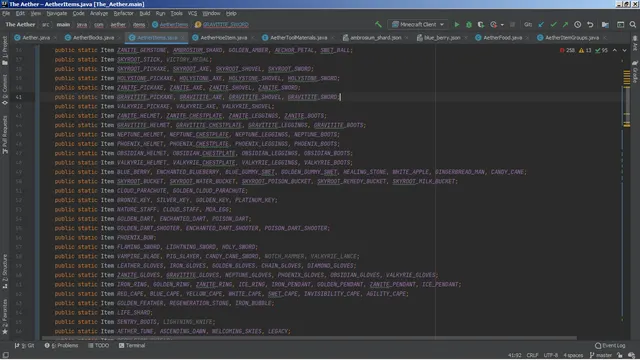This screenshot has height=360, width=640.
Task: Click the green typos count indicator
Action: click(602, 50)
